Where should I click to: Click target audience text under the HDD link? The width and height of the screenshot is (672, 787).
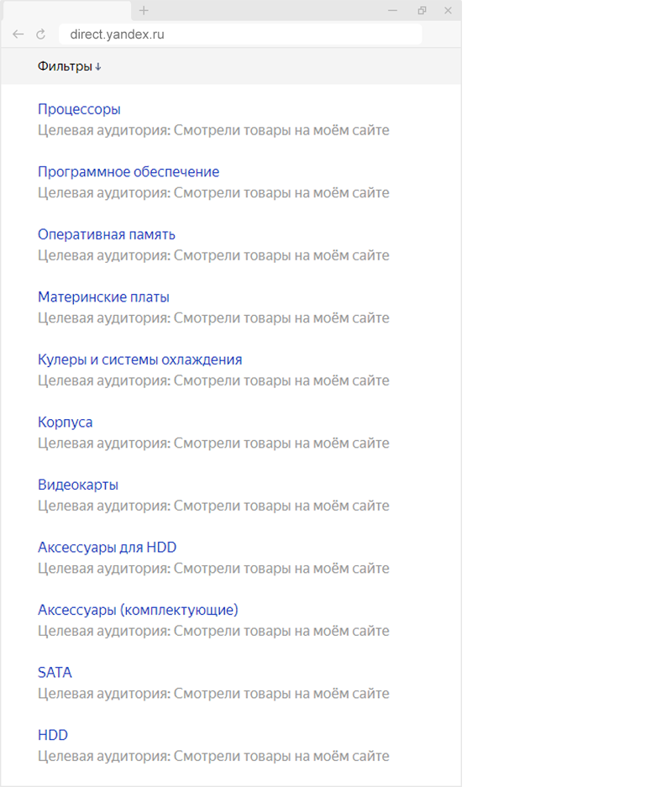click(x=213, y=757)
